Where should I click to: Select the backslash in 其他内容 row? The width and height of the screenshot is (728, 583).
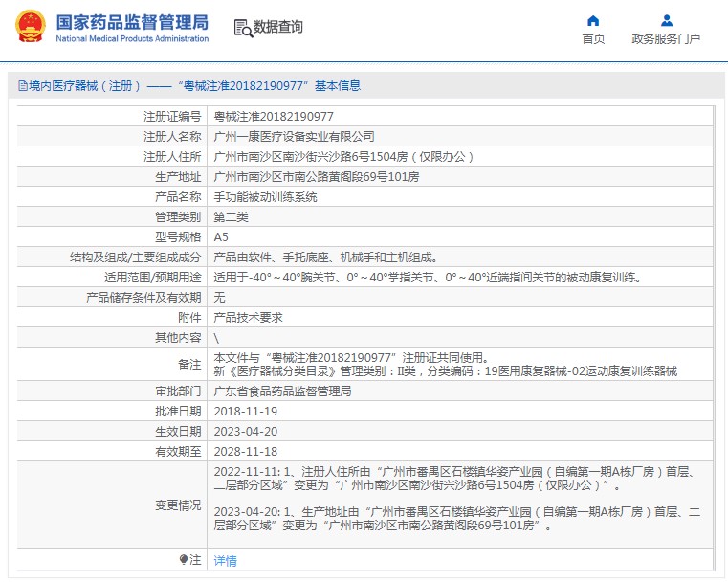(x=216, y=338)
